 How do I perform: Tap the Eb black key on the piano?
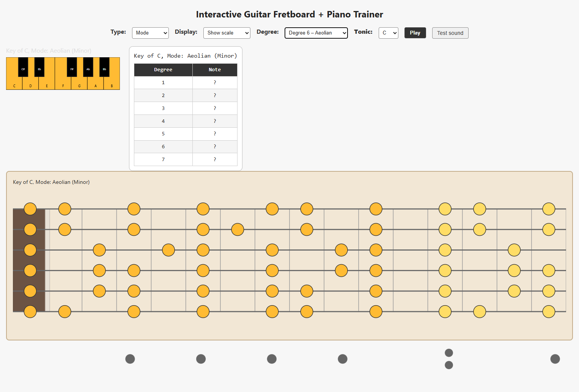(x=39, y=67)
